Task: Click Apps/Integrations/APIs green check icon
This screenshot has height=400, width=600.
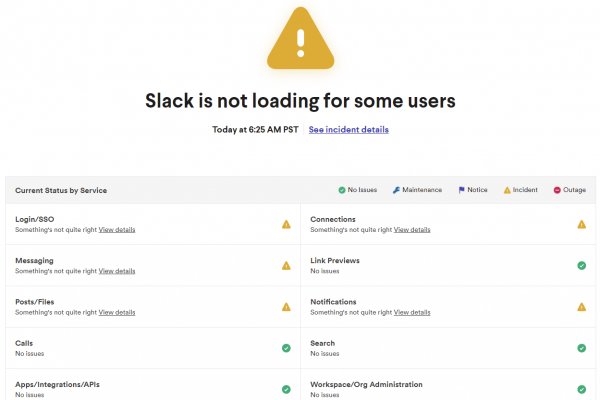Action: (286, 389)
